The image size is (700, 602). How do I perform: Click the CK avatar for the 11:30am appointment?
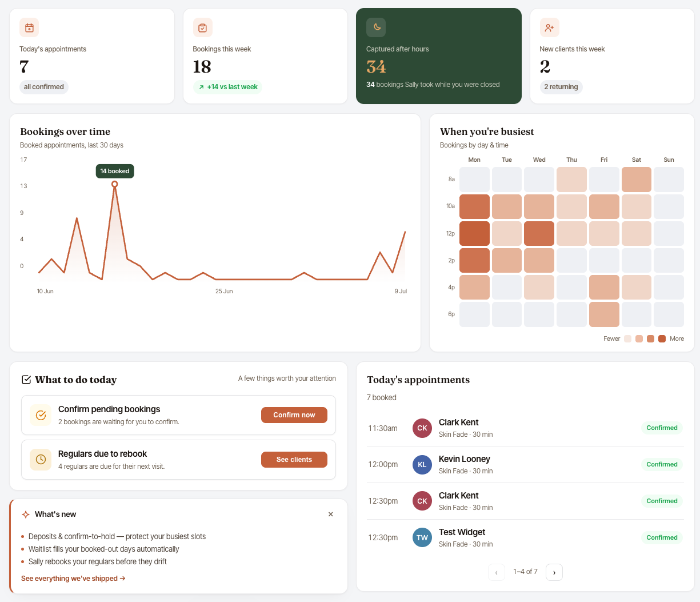[422, 428]
